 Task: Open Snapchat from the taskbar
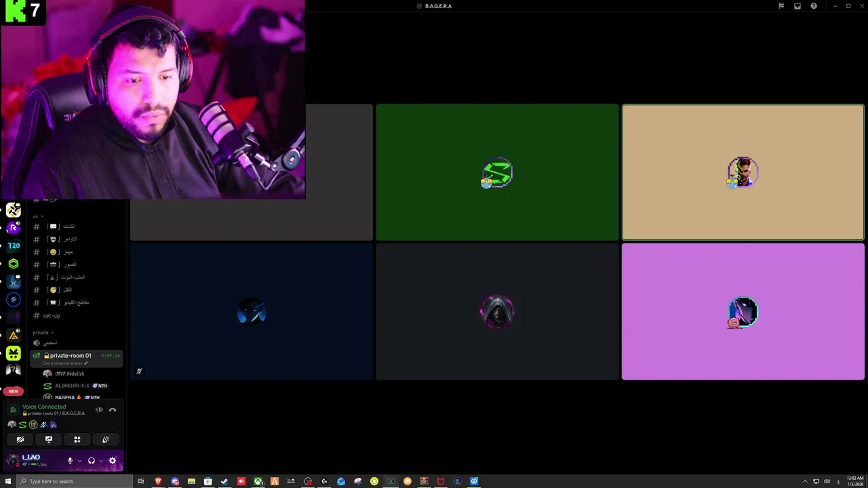click(x=374, y=481)
